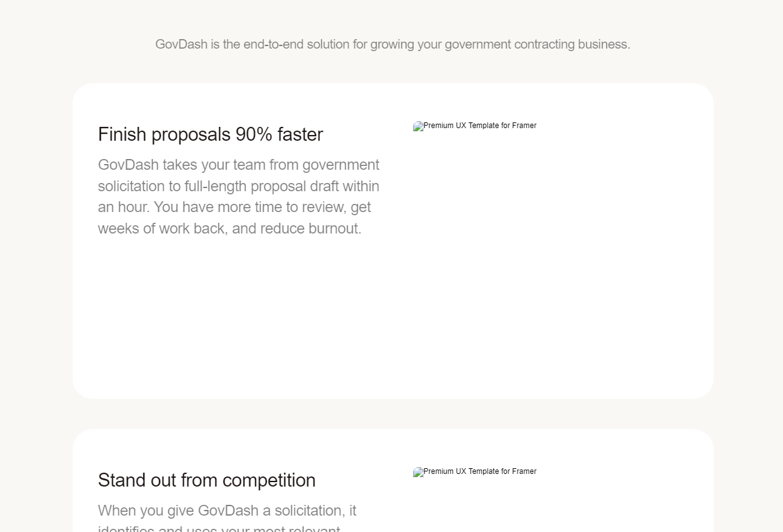The image size is (783, 532).
Task: Click 'Premium UX Template for Framer' text in second card
Action: (x=480, y=471)
